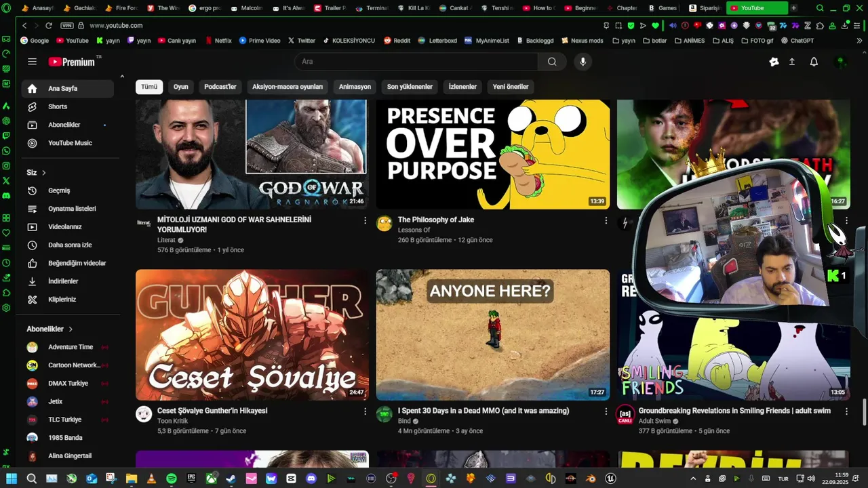Screen dimensions: 868x488
Task: Open 'The Philosophy of Jake' video title
Action: pos(436,220)
